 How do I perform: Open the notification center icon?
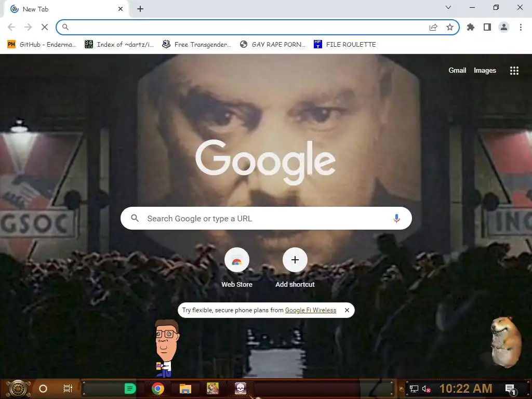tap(510, 389)
